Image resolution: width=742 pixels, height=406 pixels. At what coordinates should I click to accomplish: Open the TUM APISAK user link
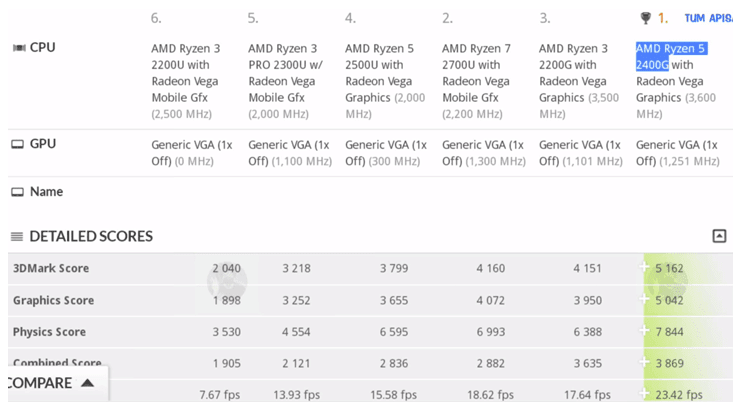click(x=708, y=18)
